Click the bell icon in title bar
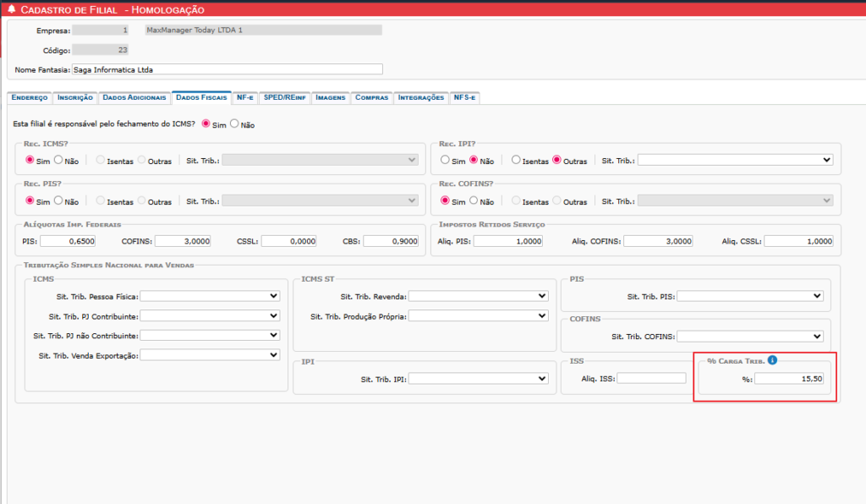Image resolution: width=866 pixels, height=504 pixels. (x=10, y=8)
